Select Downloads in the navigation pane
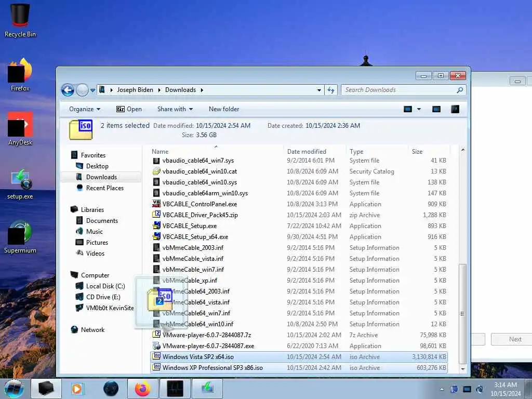 (101, 177)
